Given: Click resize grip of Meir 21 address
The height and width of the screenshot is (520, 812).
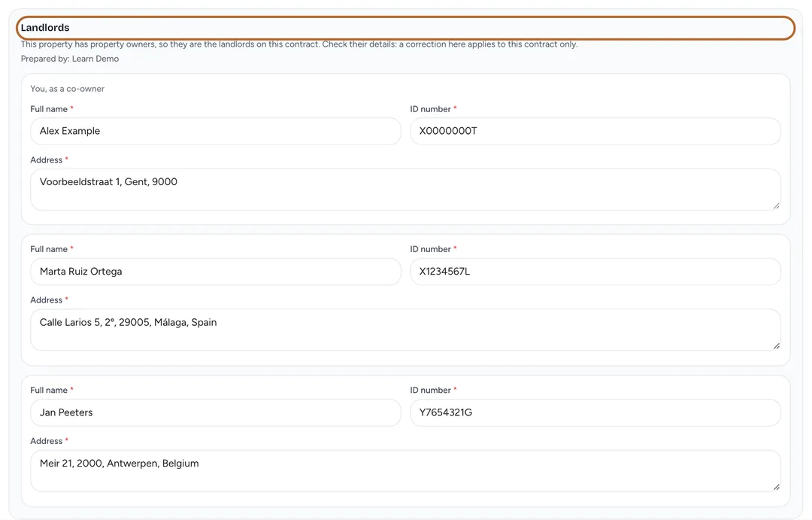Looking at the screenshot, I should coord(776,487).
